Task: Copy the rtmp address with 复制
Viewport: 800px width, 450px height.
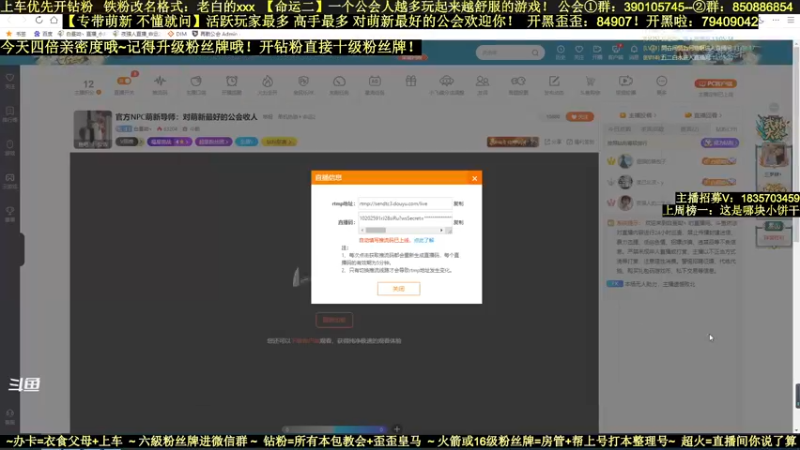Action: point(458,204)
